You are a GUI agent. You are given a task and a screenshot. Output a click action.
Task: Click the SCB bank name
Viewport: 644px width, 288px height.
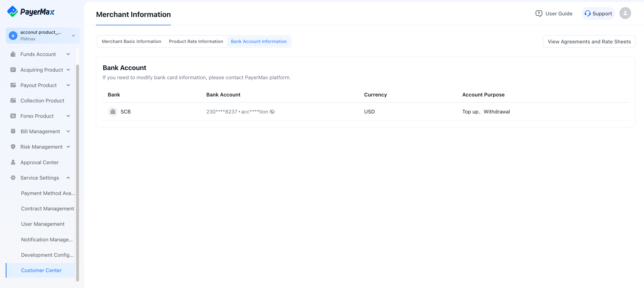(x=125, y=112)
